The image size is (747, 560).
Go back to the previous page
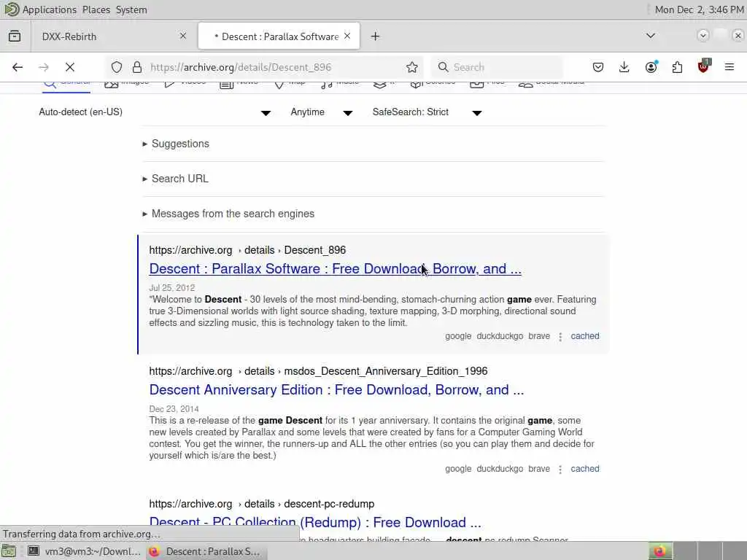[18, 67]
